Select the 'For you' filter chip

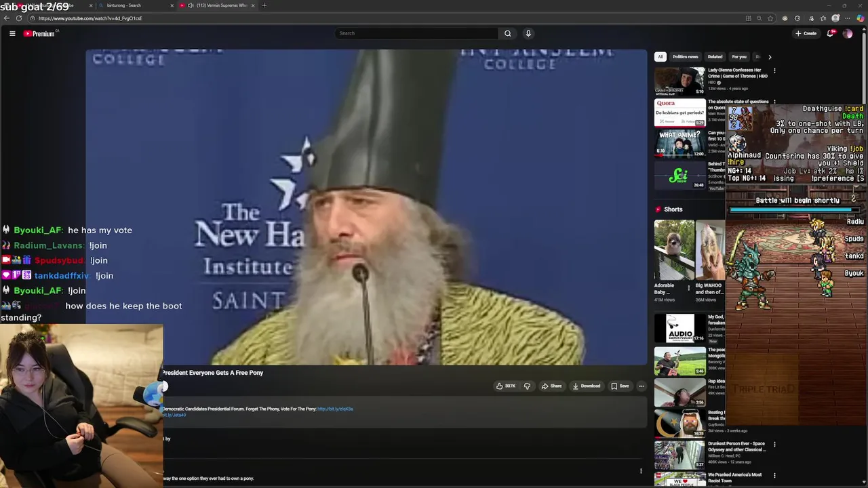coord(739,57)
